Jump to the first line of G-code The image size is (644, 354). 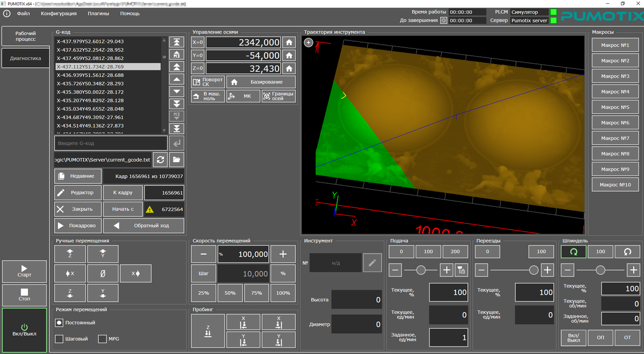tap(177, 42)
